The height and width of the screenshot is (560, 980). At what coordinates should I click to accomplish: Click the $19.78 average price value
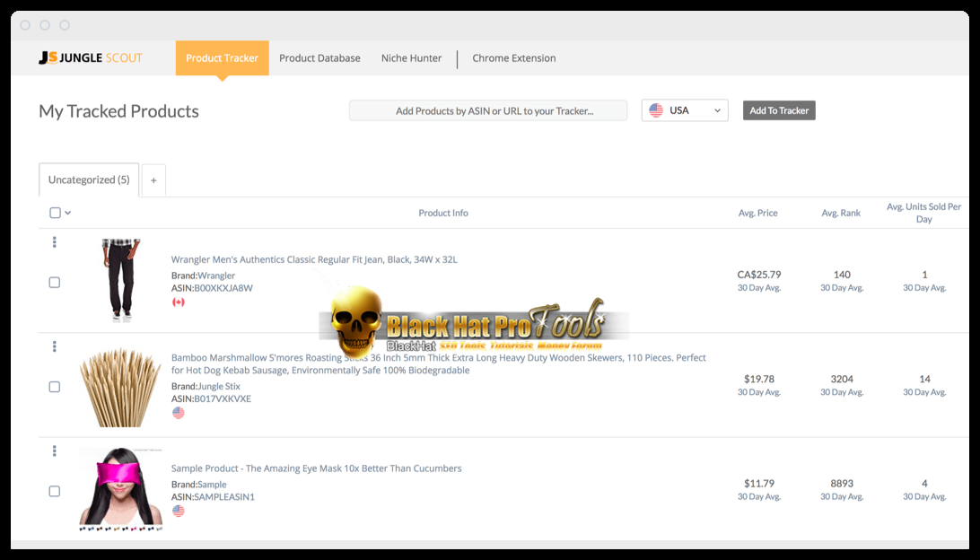759,379
